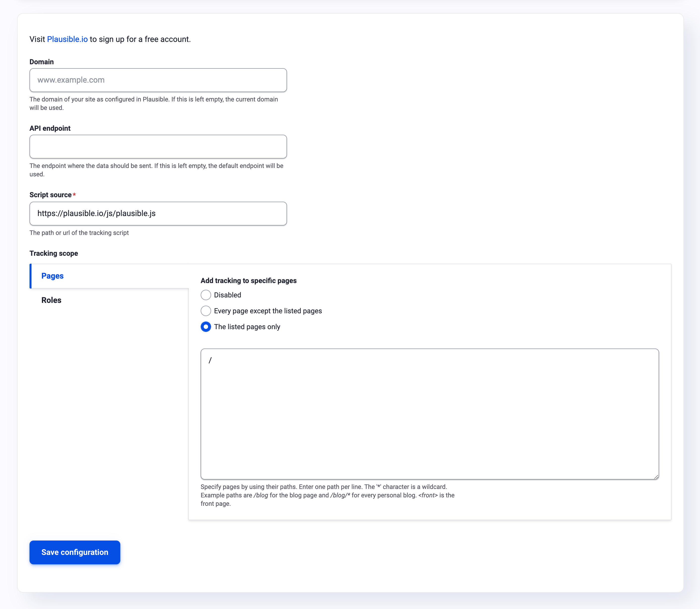700x609 pixels.
Task: Grab the textarea resize handle
Action: click(x=656, y=477)
